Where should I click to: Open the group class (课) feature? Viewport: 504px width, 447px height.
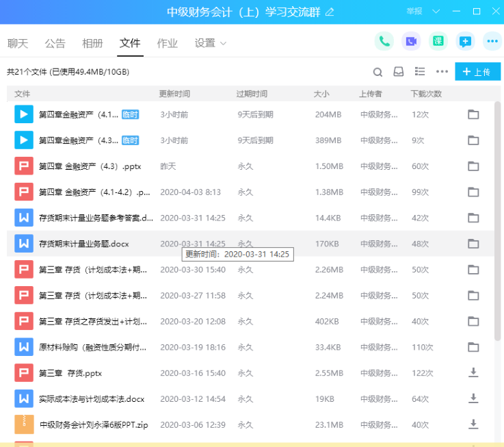click(438, 41)
